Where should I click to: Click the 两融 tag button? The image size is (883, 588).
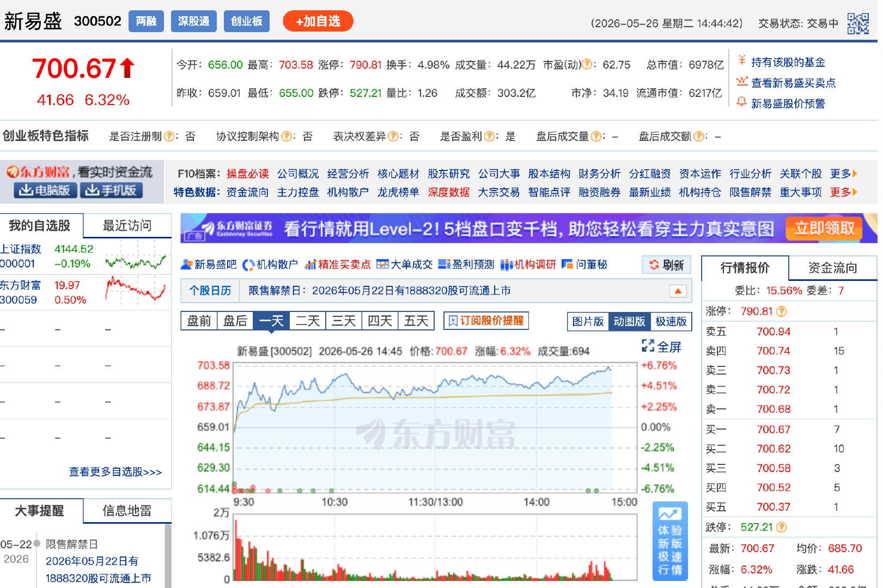[146, 21]
